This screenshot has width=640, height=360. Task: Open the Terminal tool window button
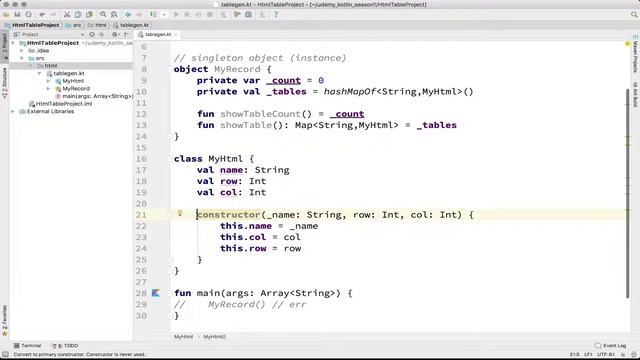[27, 346]
